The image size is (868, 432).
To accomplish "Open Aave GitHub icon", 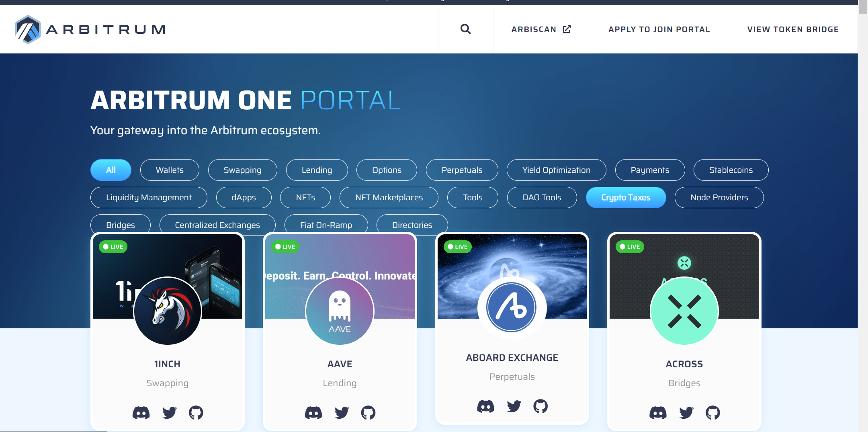I will (x=368, y=413).
